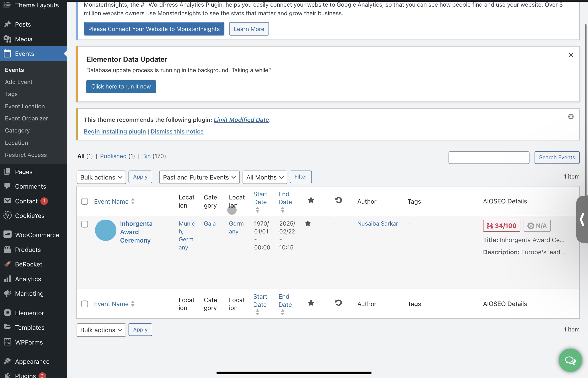
Task: Click the Inhorgenta event round thumbnail
Action: click(106, 230)
